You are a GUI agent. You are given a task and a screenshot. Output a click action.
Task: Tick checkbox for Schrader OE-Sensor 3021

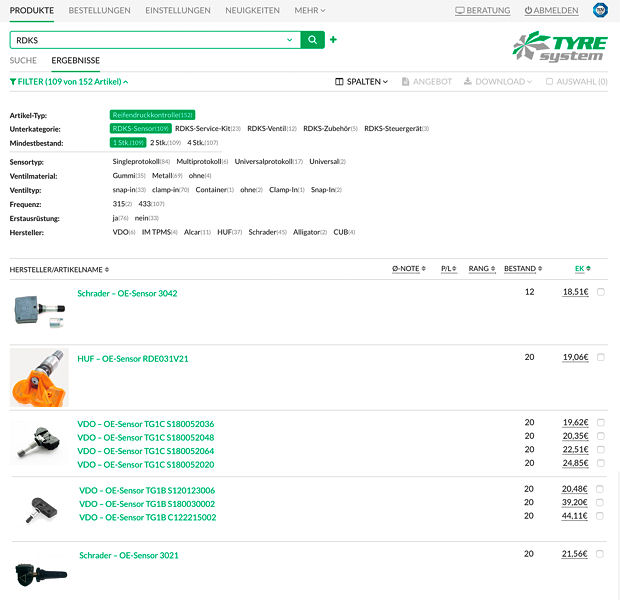point(599,554)
